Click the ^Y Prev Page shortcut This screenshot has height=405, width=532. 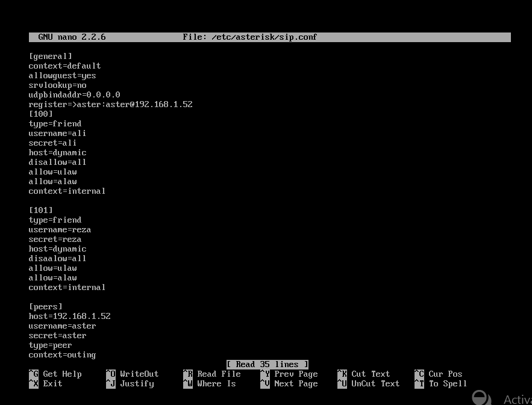[x=289, y=374]
